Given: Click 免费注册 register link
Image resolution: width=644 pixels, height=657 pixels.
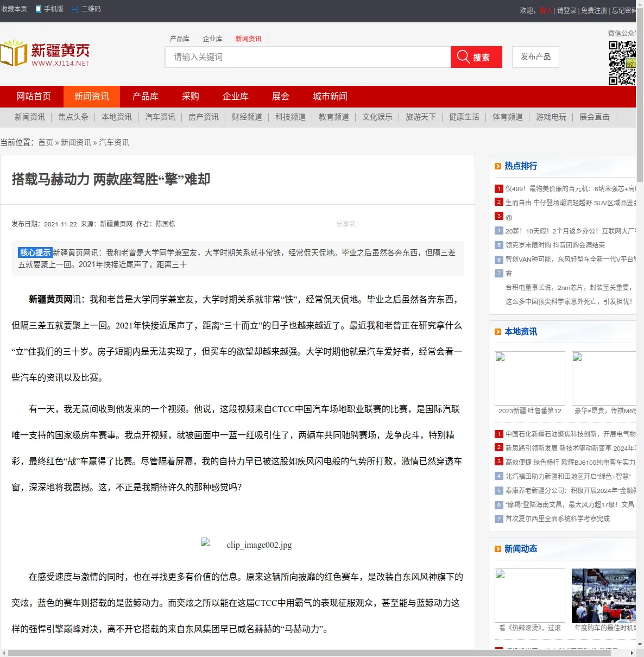Looking at the screenshot, I should (594, 11).
